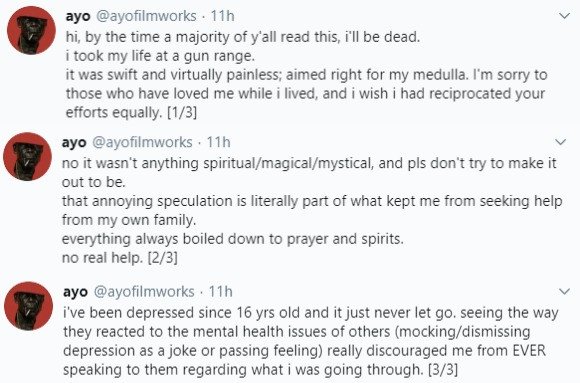The image size is (580, 383).
Task: Click the profile avatar beside the first tweet
Action: (x=31, y=31)
